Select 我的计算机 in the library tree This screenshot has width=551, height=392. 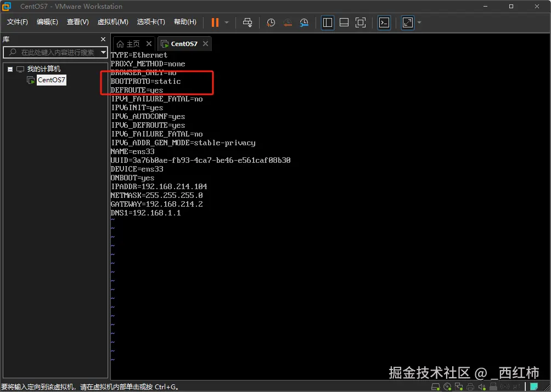tap(43, 69)
